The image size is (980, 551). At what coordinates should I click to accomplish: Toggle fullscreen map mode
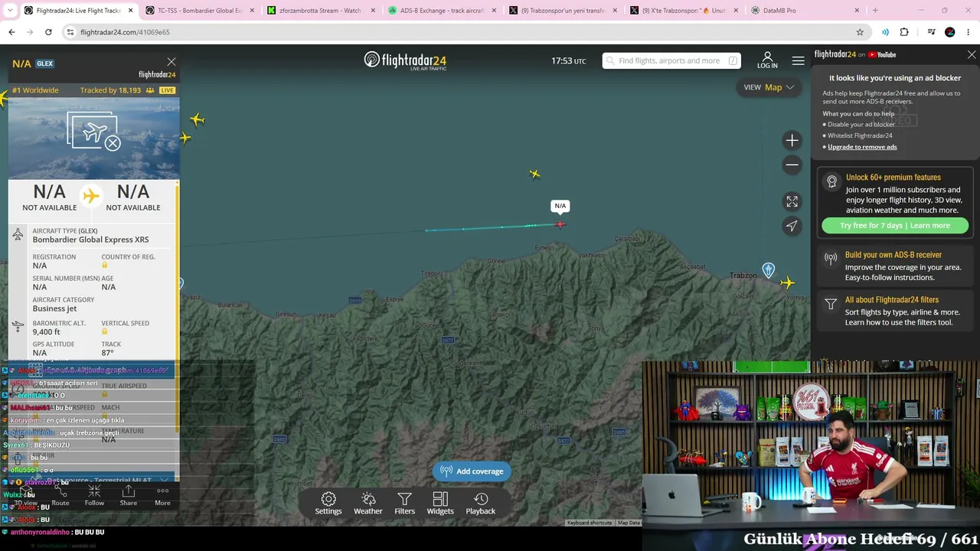point(792,201)
